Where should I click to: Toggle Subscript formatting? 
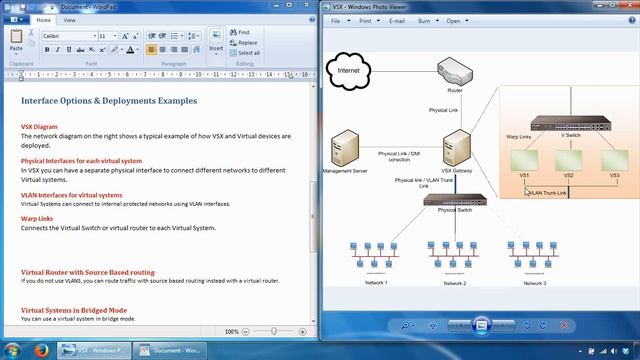[92, 50]
